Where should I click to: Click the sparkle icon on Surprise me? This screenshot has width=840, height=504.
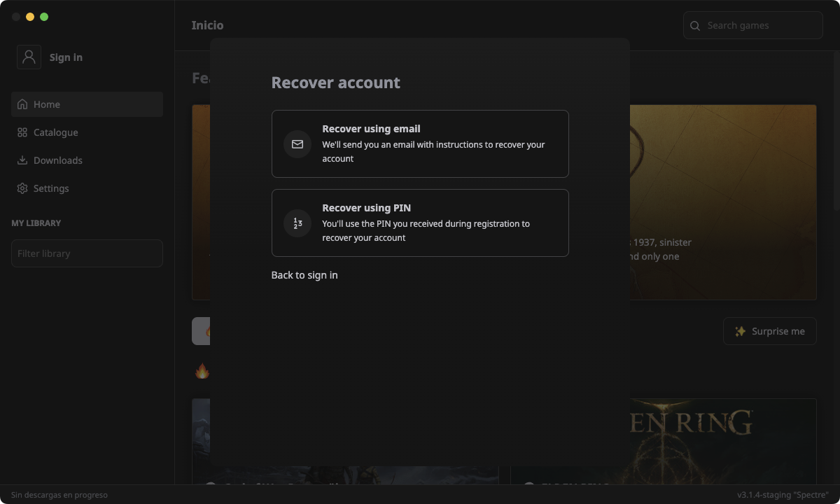740,331
